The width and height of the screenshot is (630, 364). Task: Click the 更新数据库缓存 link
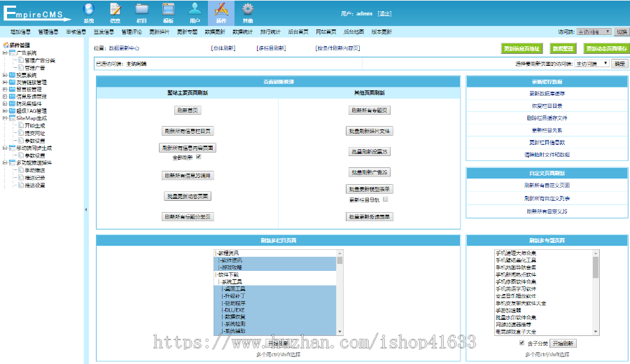(547, 93)
